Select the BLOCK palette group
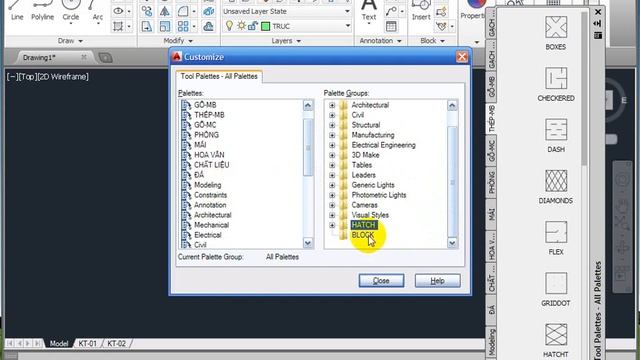Image resolution: width=640 pixels, height=360 pixels. (362, 235)
